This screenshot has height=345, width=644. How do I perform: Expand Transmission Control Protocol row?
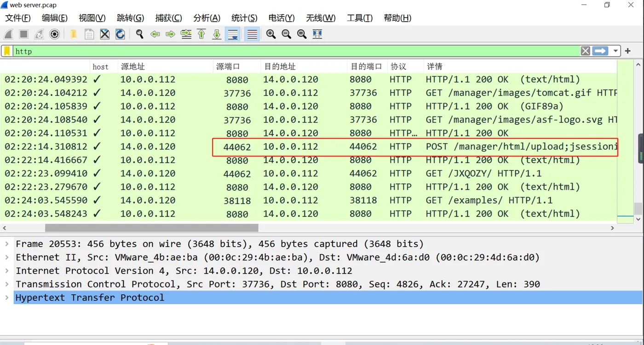[x=6, y=284]
